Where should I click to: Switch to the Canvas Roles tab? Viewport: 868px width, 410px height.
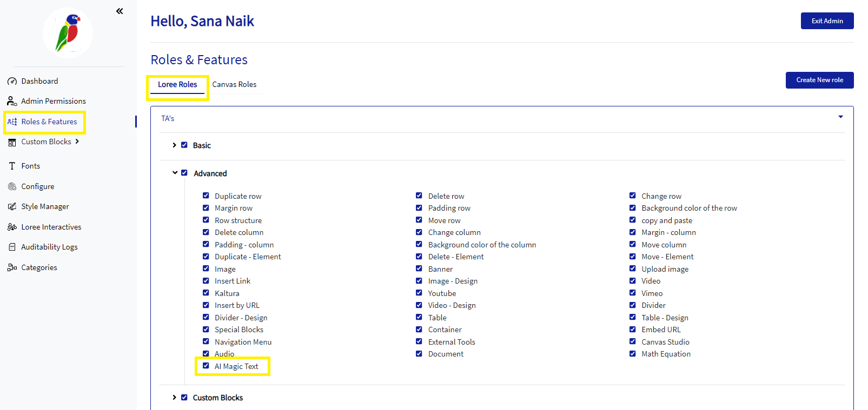[x=234, y=84]
